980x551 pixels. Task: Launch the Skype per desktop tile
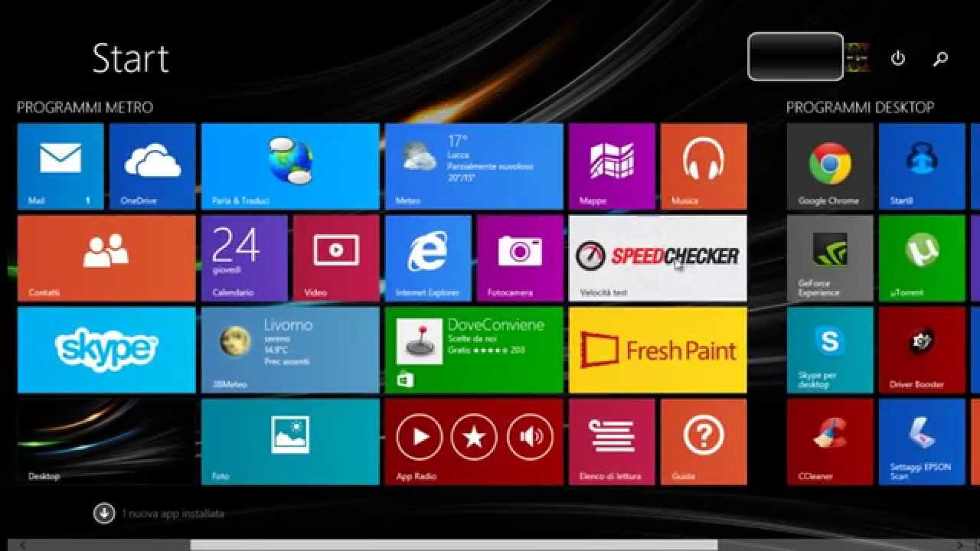830,350
